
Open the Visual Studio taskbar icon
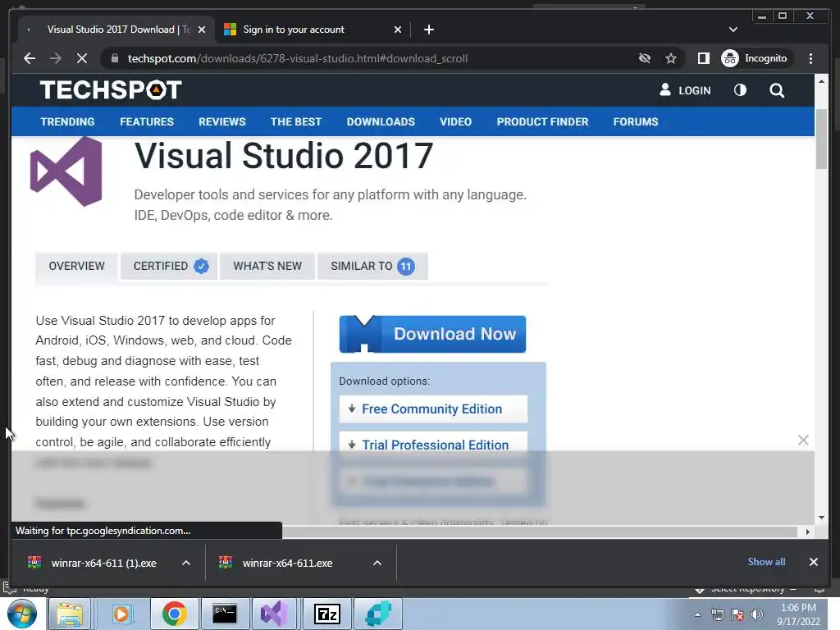tap(274, 614)
